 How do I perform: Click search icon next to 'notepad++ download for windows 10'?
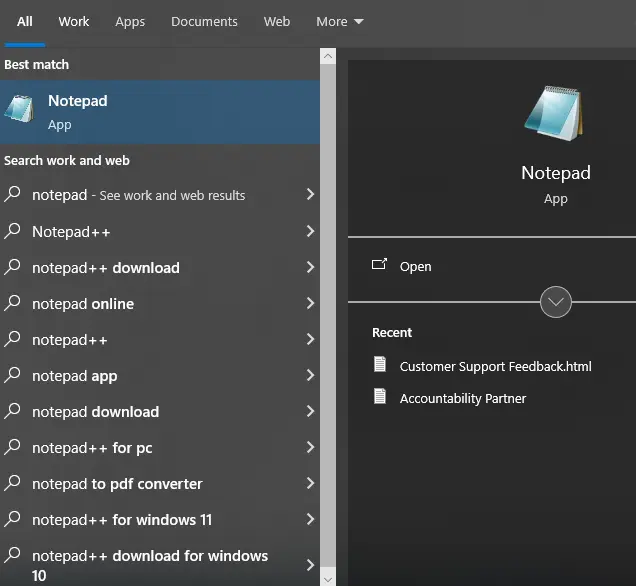click(x=12, y=555)
